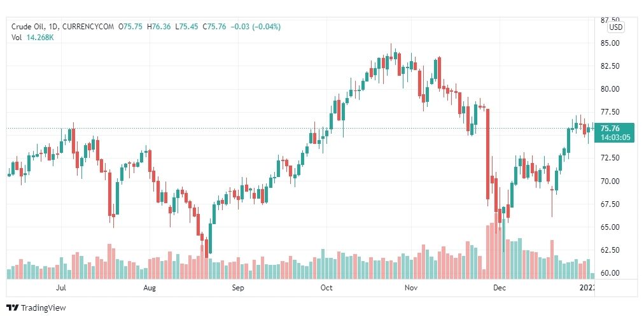Screen dimensions: 644x319
Task: Open the USD currency selector
Action: pos(615,27)
